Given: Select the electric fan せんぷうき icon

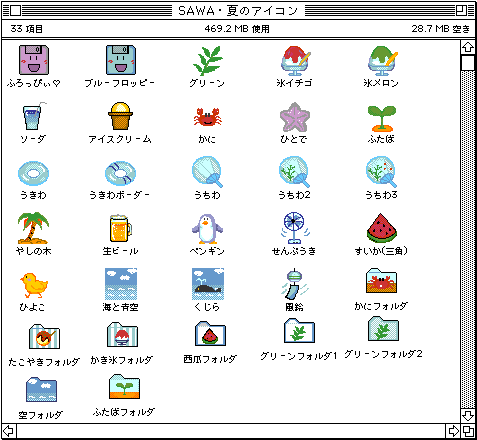Looking at the screenshot, I should (294, 228).
